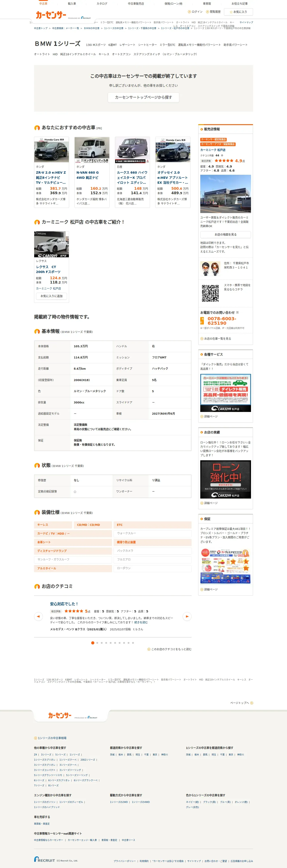Viewport: 287px width, 868px height.
Task: Select the last review carousel dot
Action: (x=133, y=643)
